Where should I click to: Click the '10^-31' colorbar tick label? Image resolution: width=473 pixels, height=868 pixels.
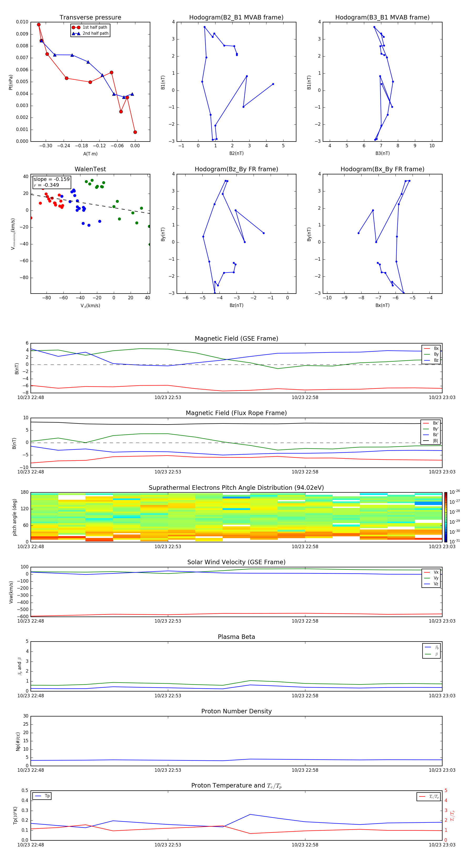455,542
